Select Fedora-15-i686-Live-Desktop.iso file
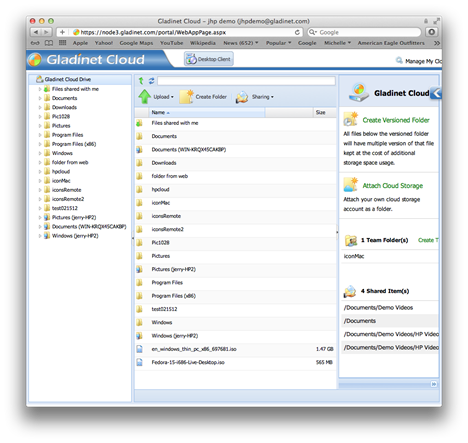Image resolution: width=468 pixels, height=443 pixels. (188, 362)
